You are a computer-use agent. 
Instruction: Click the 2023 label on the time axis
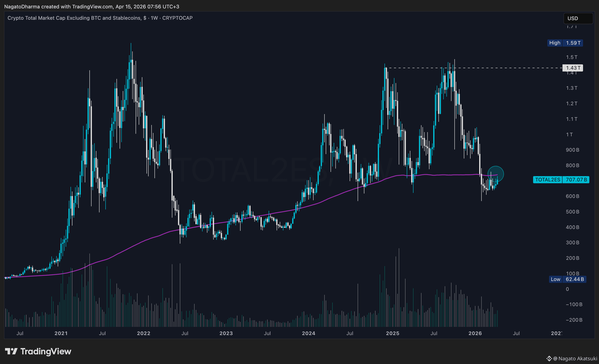[x=226, y=333]
